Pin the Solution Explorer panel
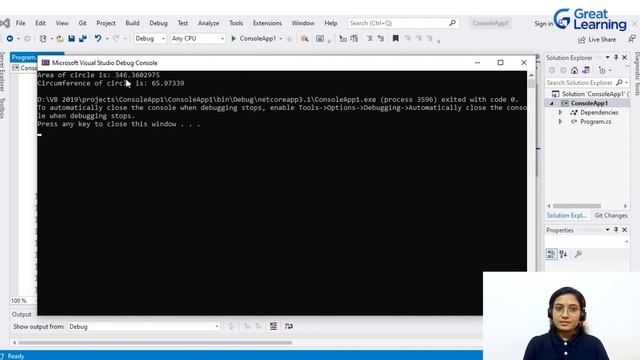Viewport: 640px width, 360px height. pyautogui.click(x=616, y=58)
